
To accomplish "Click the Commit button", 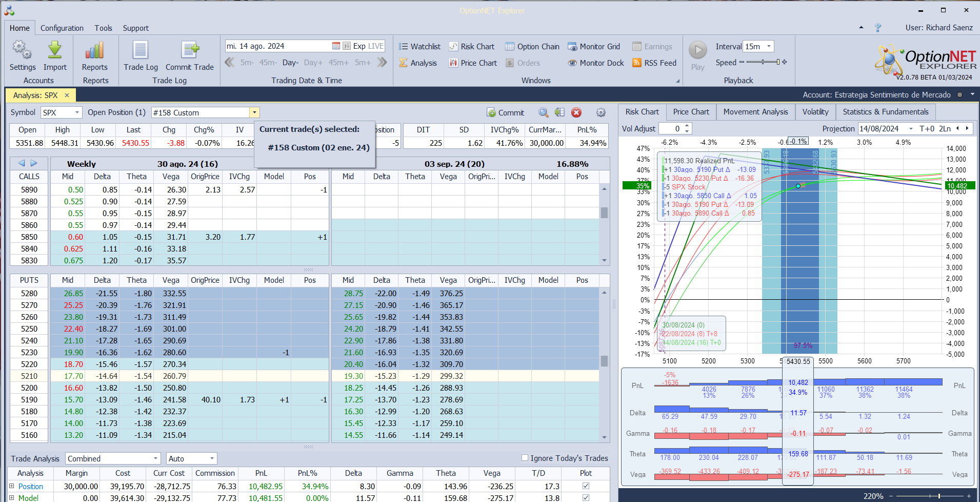I will (x=505, y=113).
